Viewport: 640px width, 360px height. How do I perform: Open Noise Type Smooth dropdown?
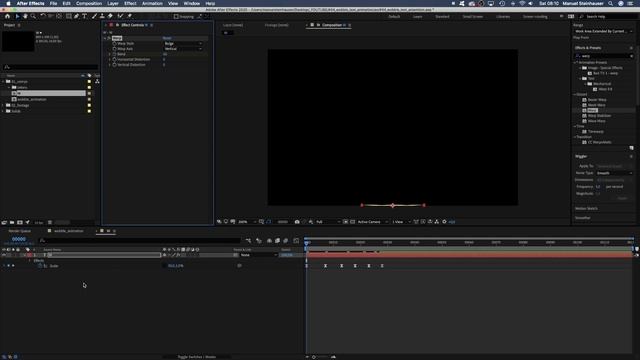(614, 173)
